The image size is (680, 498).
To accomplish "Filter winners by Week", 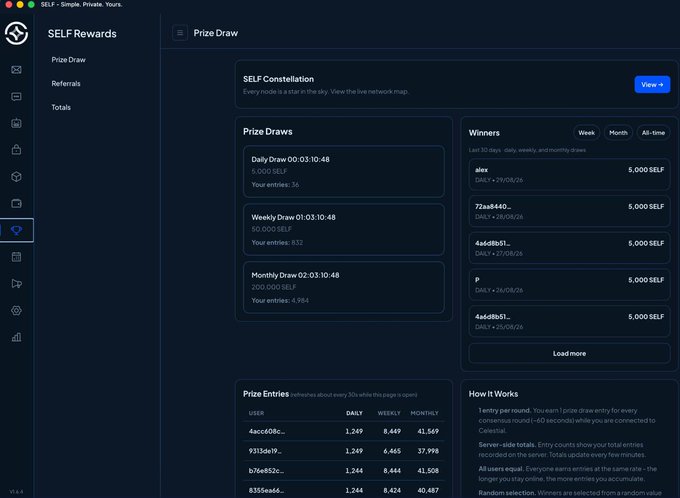I will 586,133.
